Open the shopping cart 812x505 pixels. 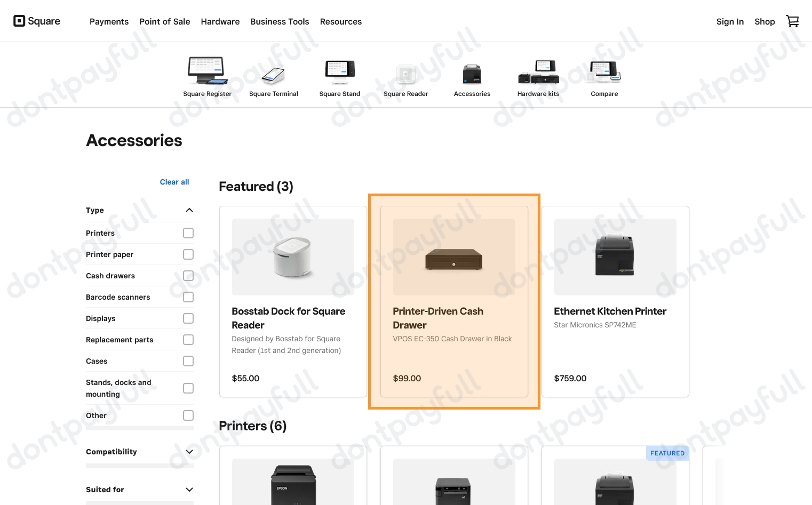point(792,21)
